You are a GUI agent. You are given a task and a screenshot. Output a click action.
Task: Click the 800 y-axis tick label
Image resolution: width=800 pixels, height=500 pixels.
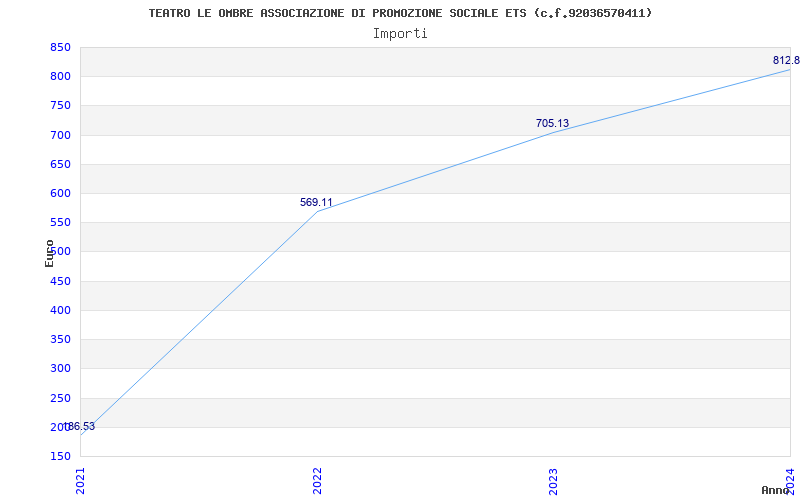(x=60, y=76)
